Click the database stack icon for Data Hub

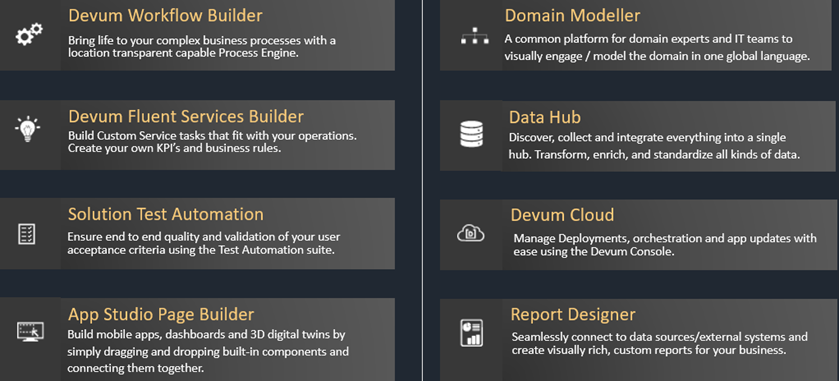tap(471, 134)
